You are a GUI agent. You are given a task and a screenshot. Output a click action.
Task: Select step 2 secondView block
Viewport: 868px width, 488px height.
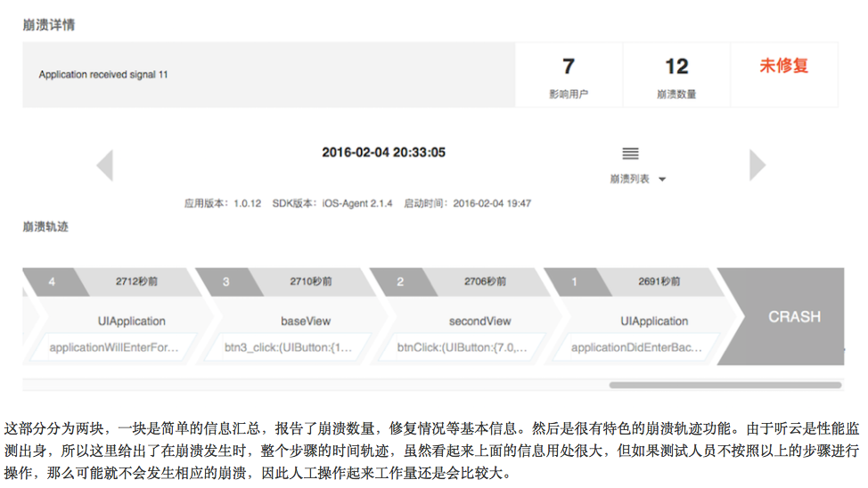[479, 321]
